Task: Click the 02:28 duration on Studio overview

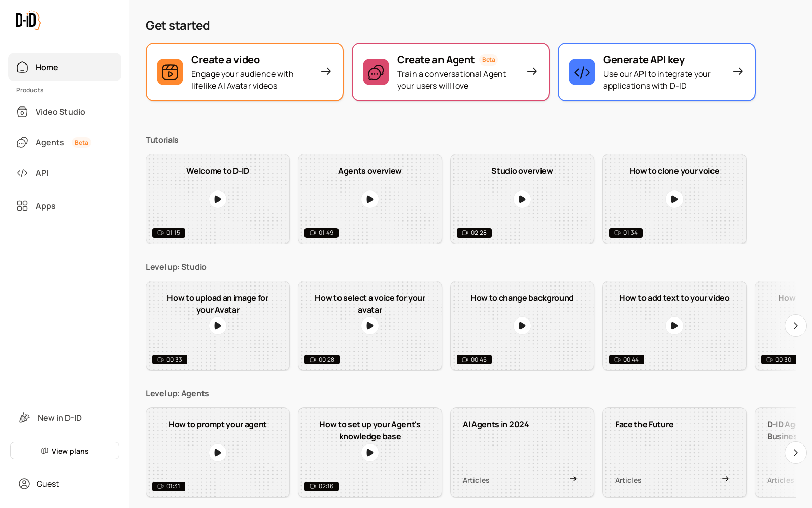Action: pos(474,233)
